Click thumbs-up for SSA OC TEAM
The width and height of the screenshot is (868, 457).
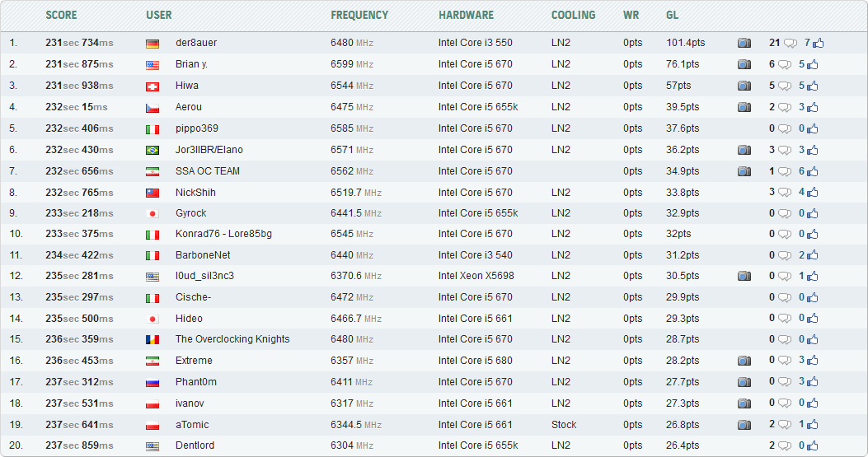point(813,171)
